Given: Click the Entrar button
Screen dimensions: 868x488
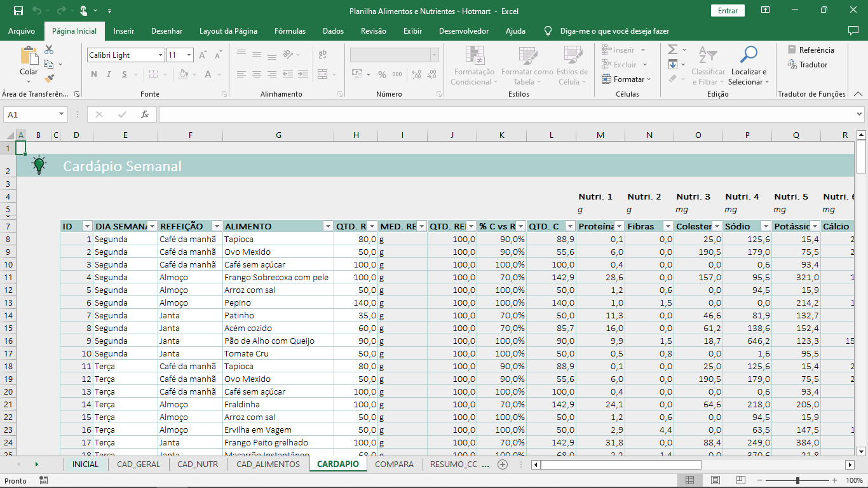Looking at the screenshot, I should pyautogui.click(x=727, y=11).
